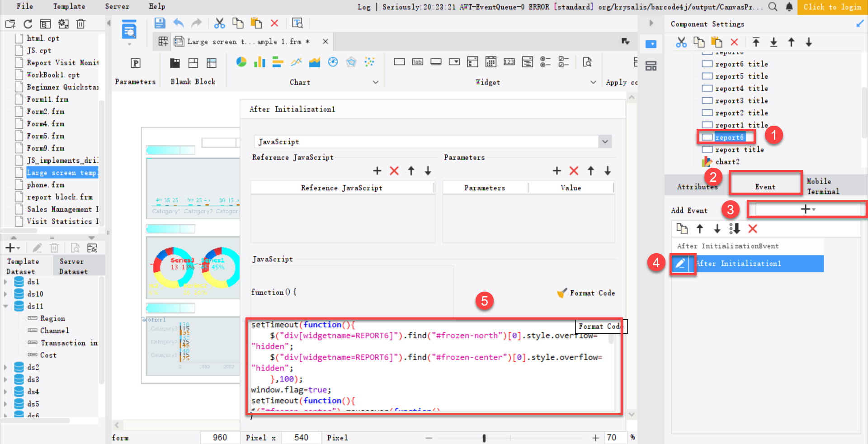Insert a Calendar widget from the Widget group
This screenshot has height=444, width=868.
click(x=491, y=62)
